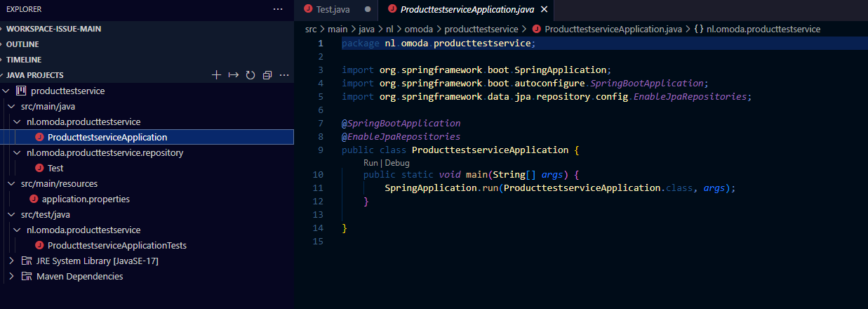Click the braces namespace icon in breadcrumb

coord(699,29)
